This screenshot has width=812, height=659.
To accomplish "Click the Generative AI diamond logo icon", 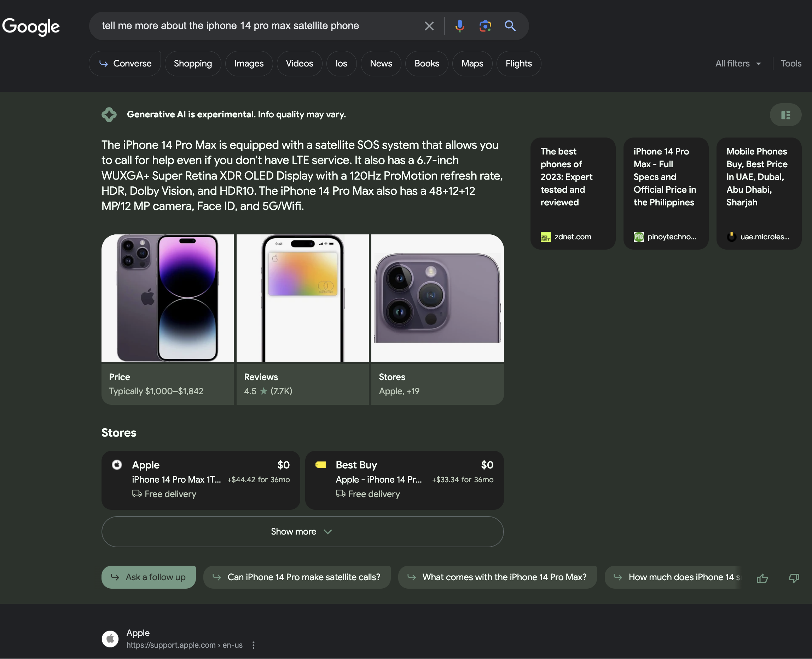I will [108, 114].
